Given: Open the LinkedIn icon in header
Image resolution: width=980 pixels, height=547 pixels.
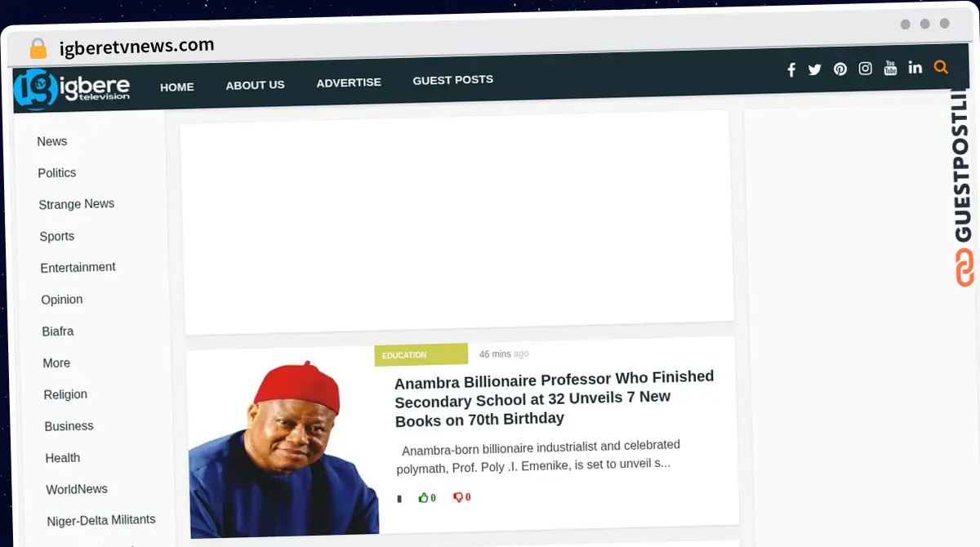Looking at the screenshot, I should point(915,67).
